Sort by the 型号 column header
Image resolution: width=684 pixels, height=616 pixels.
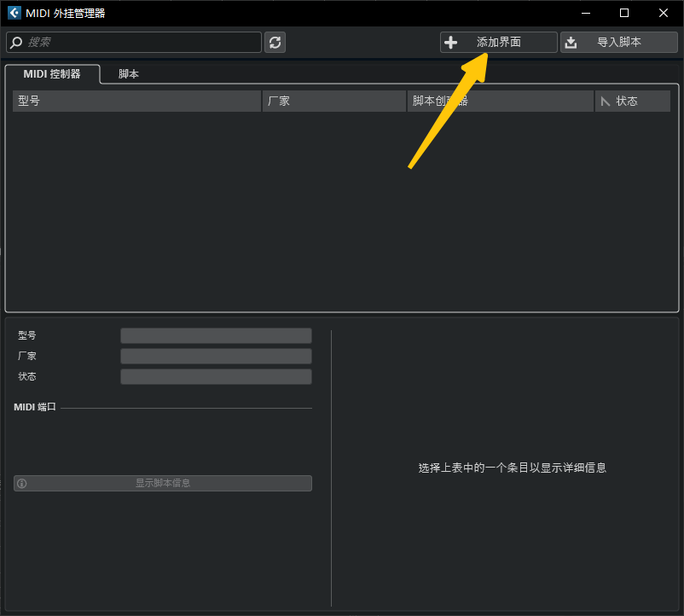point(137,102)
